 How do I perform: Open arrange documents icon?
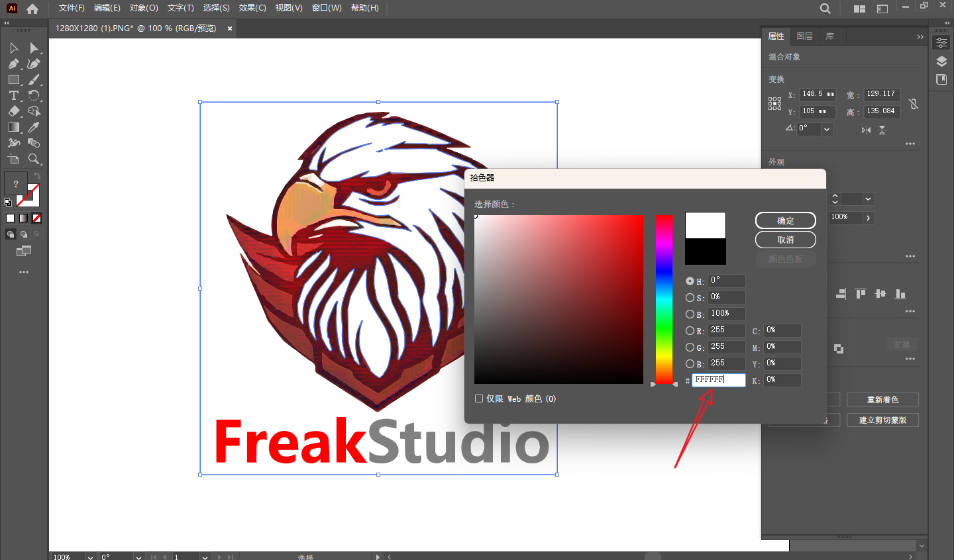pos(859,9)
